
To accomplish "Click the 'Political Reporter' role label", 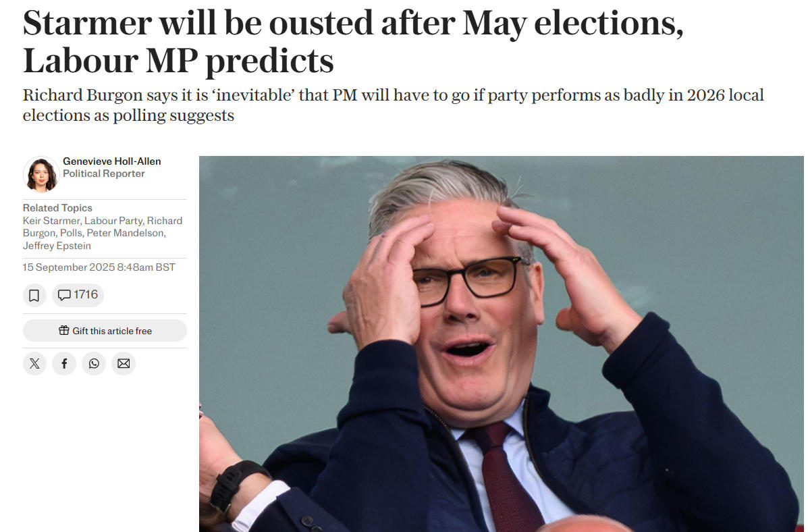I will tap(104, 174).
